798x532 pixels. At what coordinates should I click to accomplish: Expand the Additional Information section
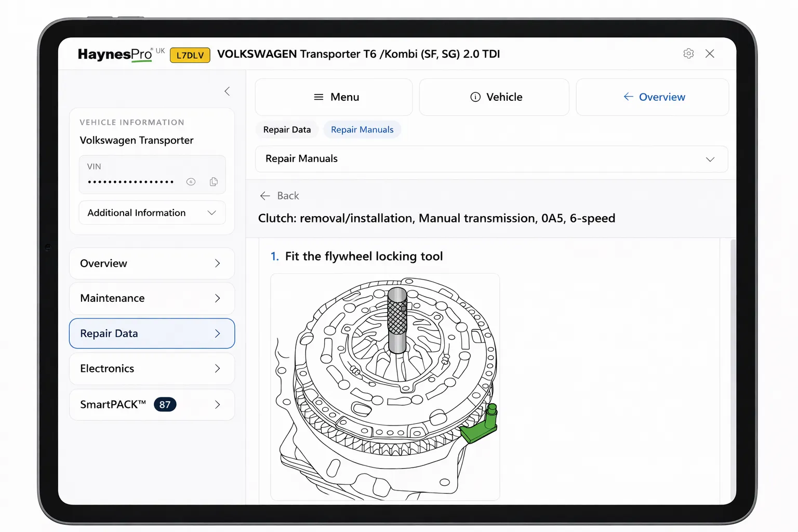point(211,212)
